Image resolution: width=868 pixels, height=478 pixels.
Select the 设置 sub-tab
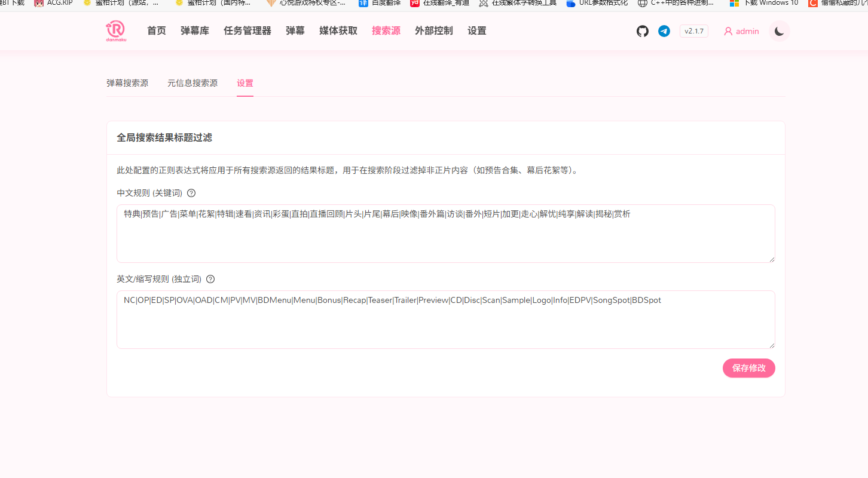coord(245,83)
